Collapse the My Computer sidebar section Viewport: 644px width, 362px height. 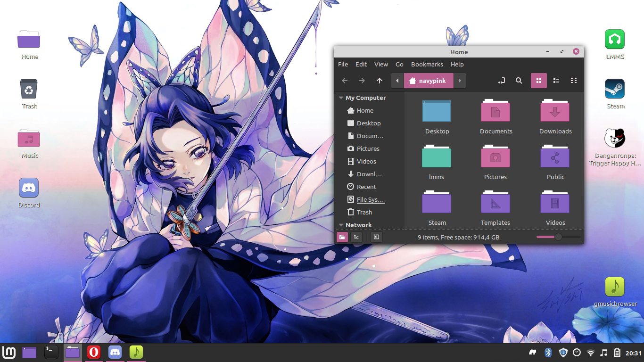pyautogui.click(x=341, y=98)
